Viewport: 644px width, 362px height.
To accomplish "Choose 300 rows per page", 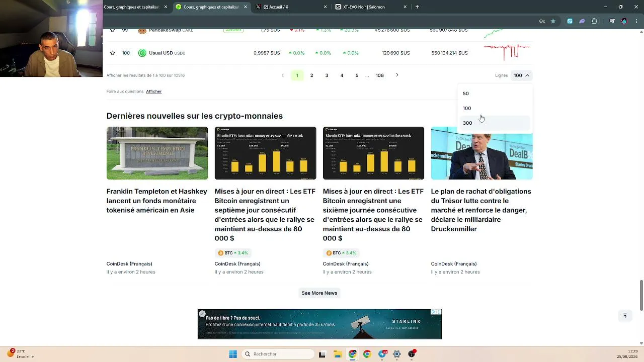I will click(x=494, y=123).
